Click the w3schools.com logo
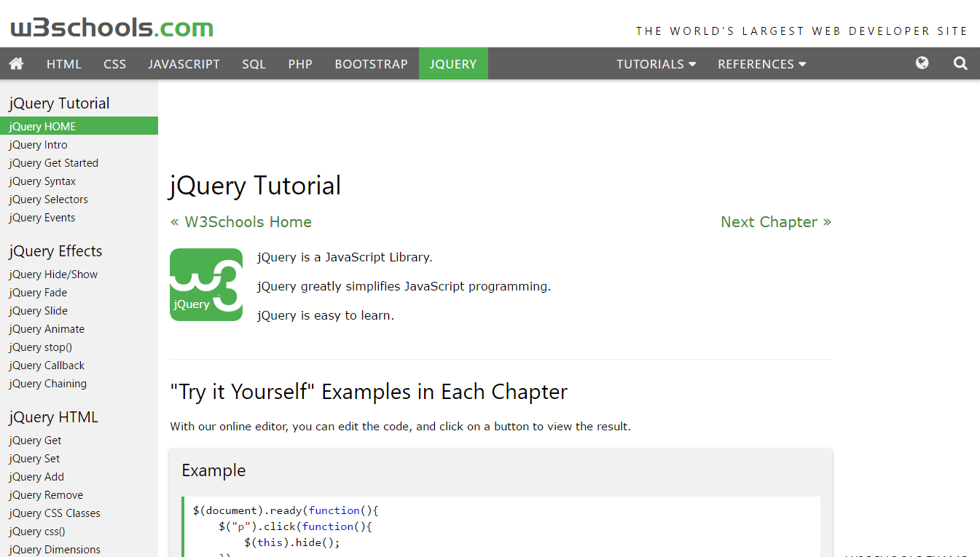Screen dimensions: 980x557 [x=112, y=28]
